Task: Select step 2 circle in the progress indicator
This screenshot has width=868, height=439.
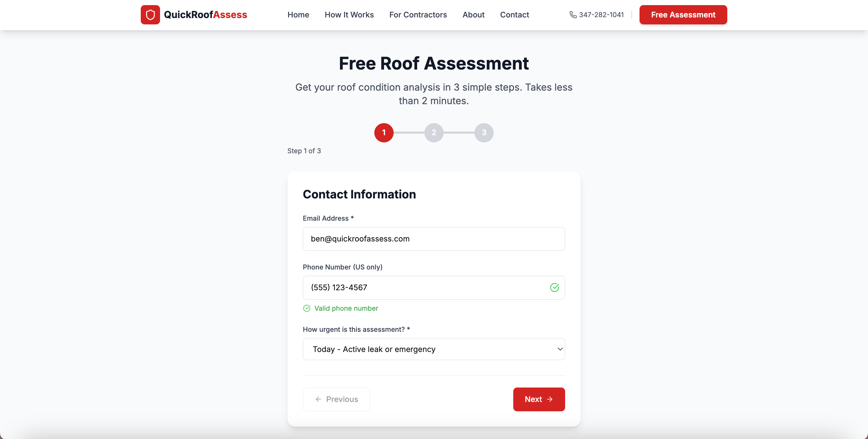Action: click(434, 133)
